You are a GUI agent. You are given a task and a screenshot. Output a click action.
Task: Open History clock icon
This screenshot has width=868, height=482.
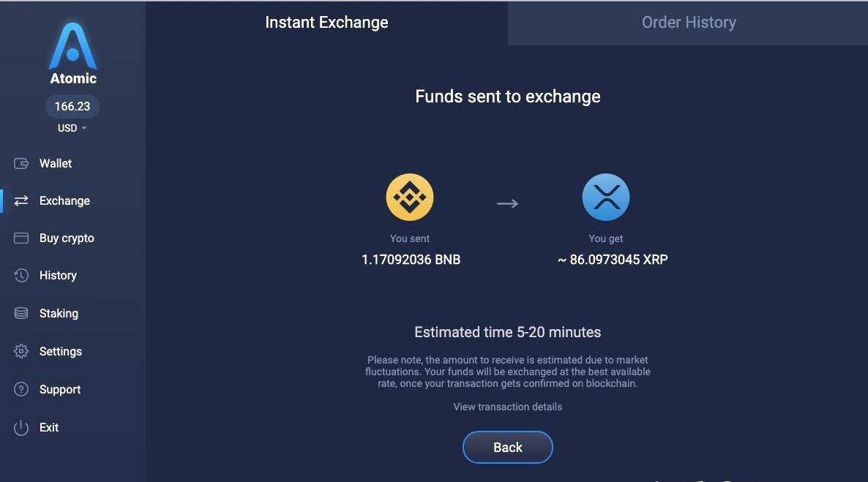(21, 276)
